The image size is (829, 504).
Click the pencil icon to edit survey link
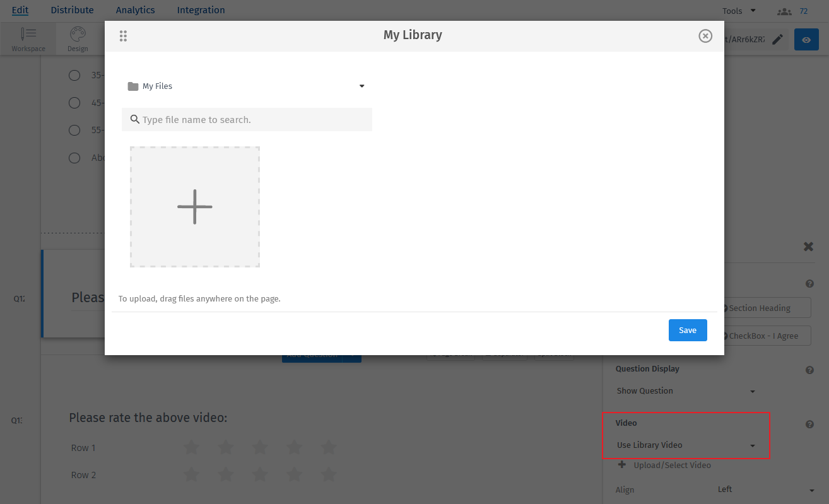point(777,38)
